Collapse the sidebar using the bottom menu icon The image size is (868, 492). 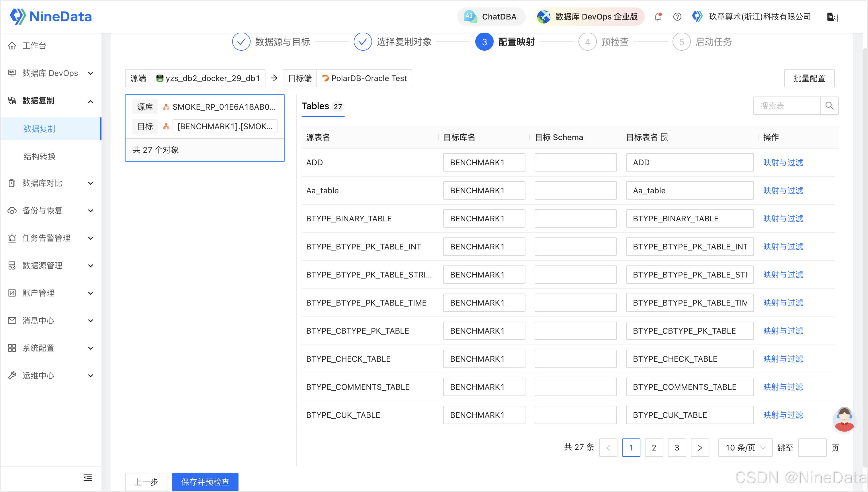click(88, 477)
